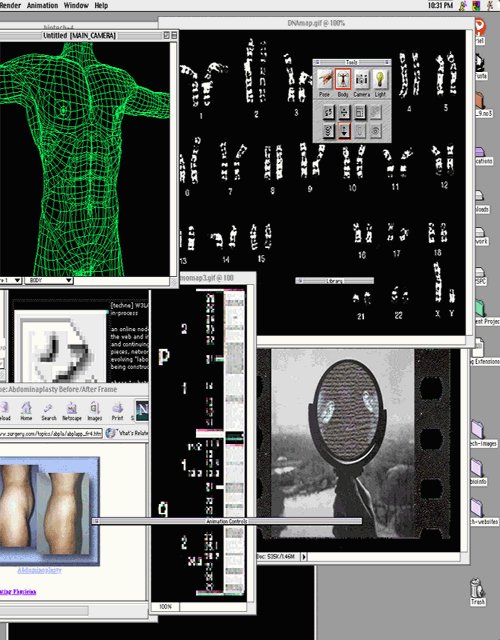
Task: Select the Body tool in Tools palette
Action: [343, 79]
